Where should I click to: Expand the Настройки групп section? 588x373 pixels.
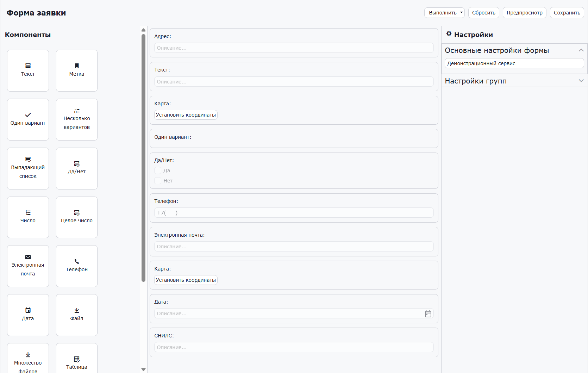coord(581,81)
